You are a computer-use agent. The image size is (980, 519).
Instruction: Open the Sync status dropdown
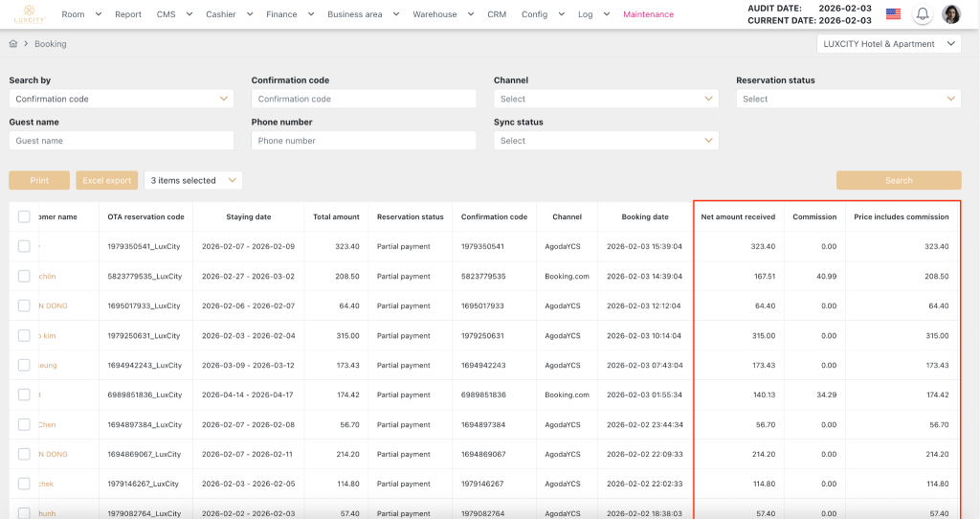(x=606, y=141)
